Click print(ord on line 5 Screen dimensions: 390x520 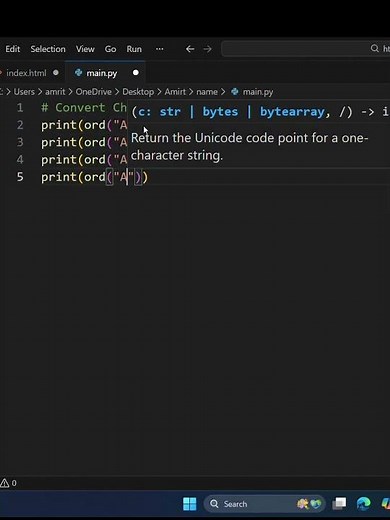pos(73,177)
